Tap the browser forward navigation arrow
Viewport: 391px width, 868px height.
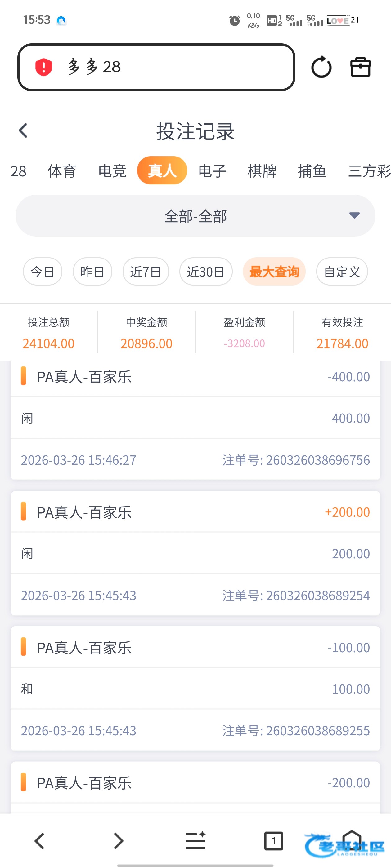[x=118, y=841]
